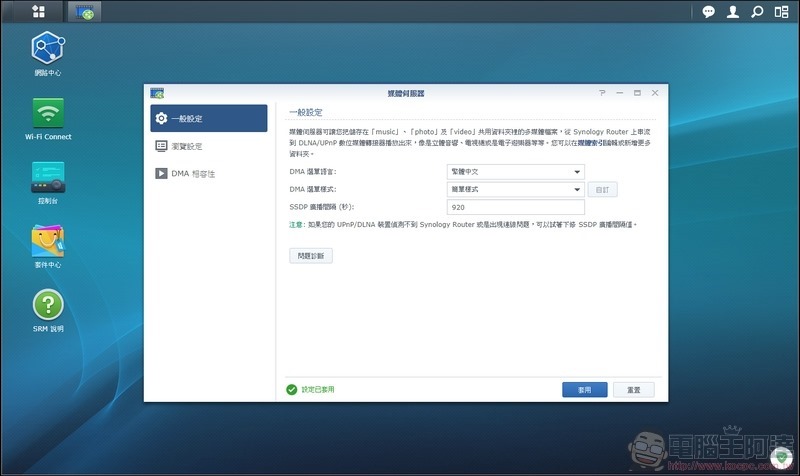This screenshot has width=800, height=476.
Task: Open the widgets panel icon in top bar
Action: [x=782, y=12]
